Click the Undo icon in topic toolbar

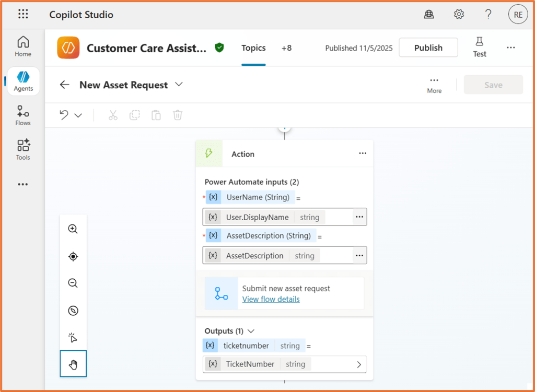(62, 115)
